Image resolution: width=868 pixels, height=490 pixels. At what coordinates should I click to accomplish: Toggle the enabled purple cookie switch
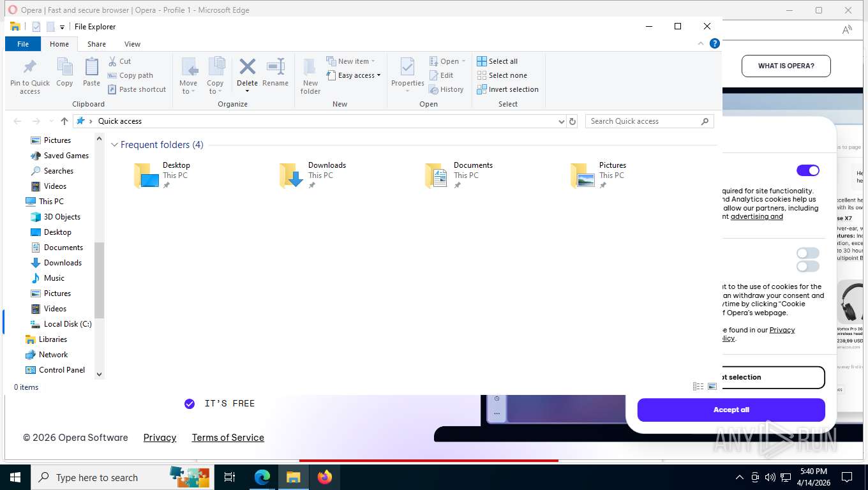point(807,170)
